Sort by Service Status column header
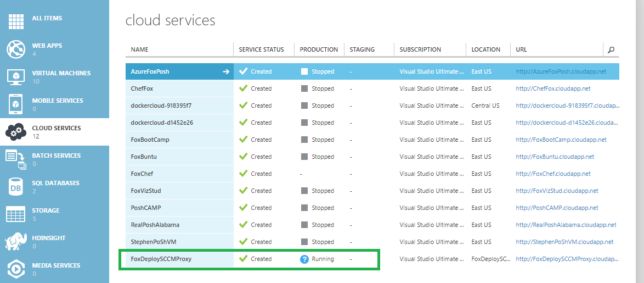The height and width of the screenshot is (283, 644). (x=261, y=49)
